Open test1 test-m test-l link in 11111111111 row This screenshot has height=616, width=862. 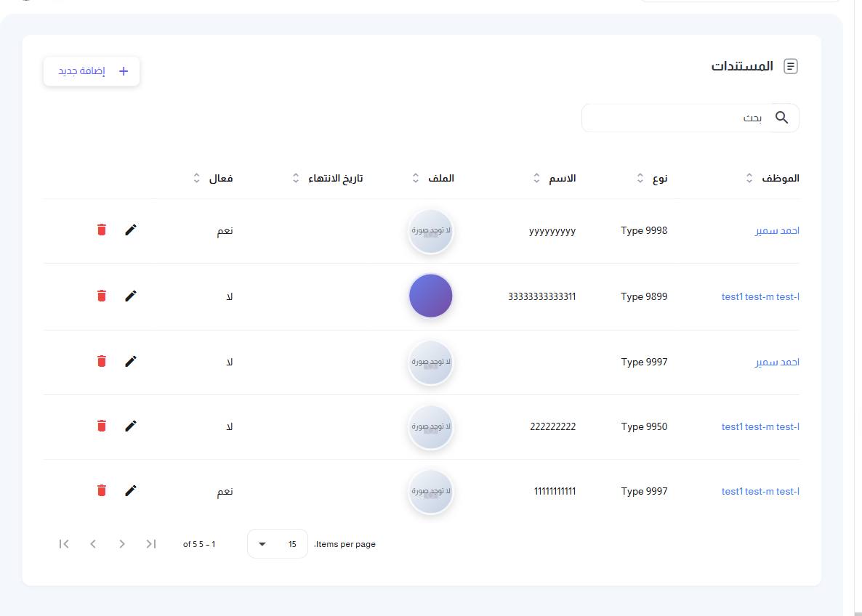tap(760, 491)
